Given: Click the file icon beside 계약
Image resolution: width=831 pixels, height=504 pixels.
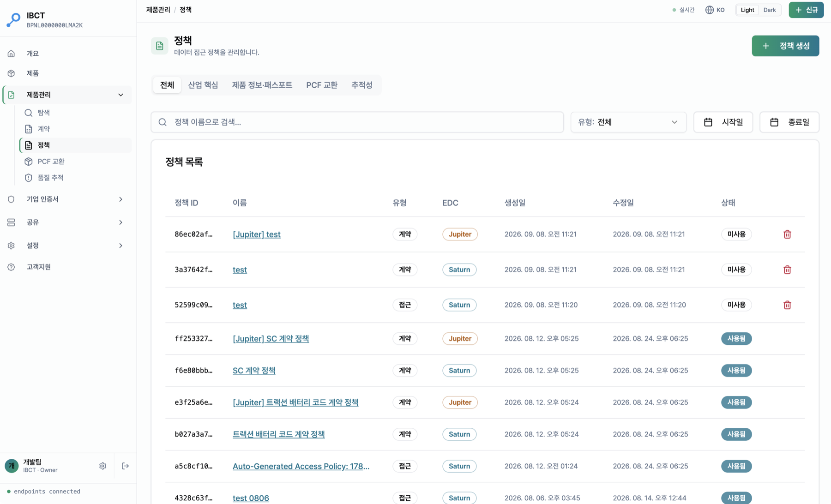Looking at the screenshot, I should click(x=29, y=129).
